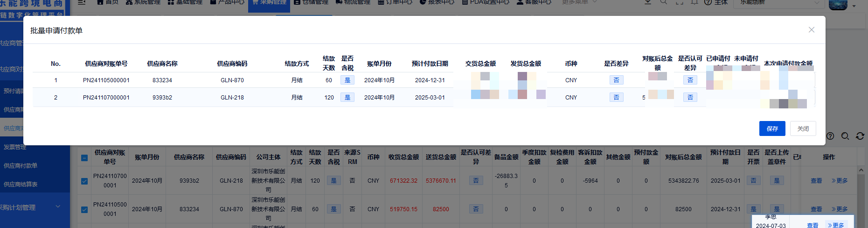Click 查看 for the 2025-03-01 row
The height and width of the screenshot is (228, 868).
[816, 181]
